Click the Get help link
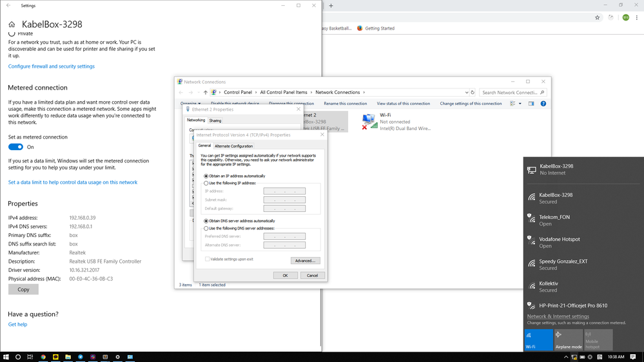This screenshot has height=362, width=644. [17, 324]
